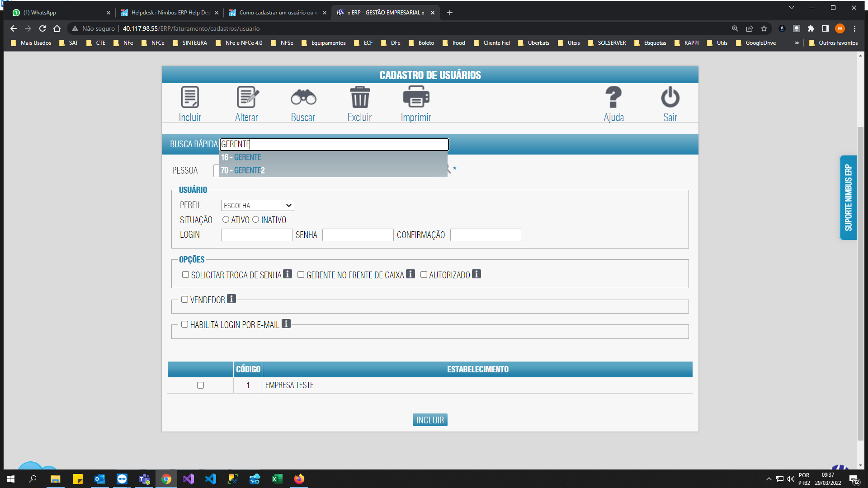Choose suggestion 16 - GERENTE
Image resolution: width=868 pixels, height=488 pixels.
pyautogui.click(x=241, y=157)
